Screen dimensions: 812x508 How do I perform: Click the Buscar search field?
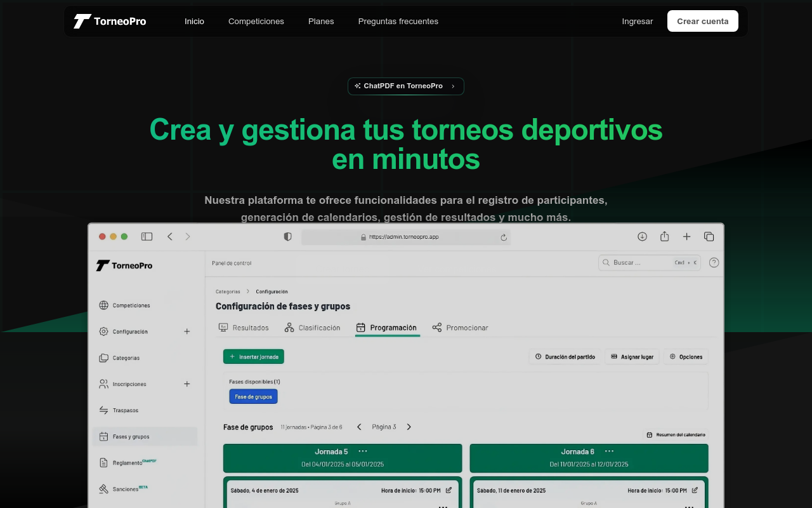(650, 262)
